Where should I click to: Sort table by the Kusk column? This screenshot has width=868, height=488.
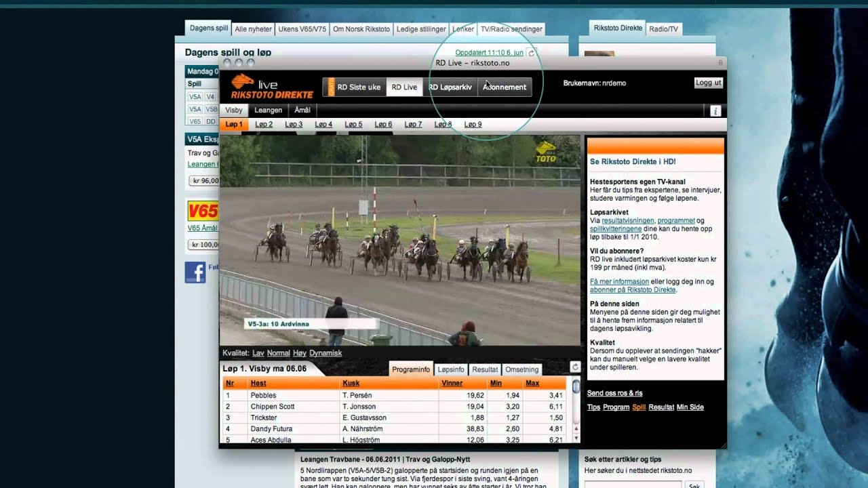click(351, 384)
